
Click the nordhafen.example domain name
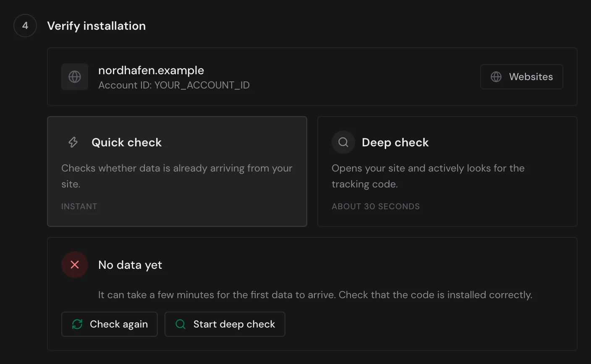coord(151,70)
